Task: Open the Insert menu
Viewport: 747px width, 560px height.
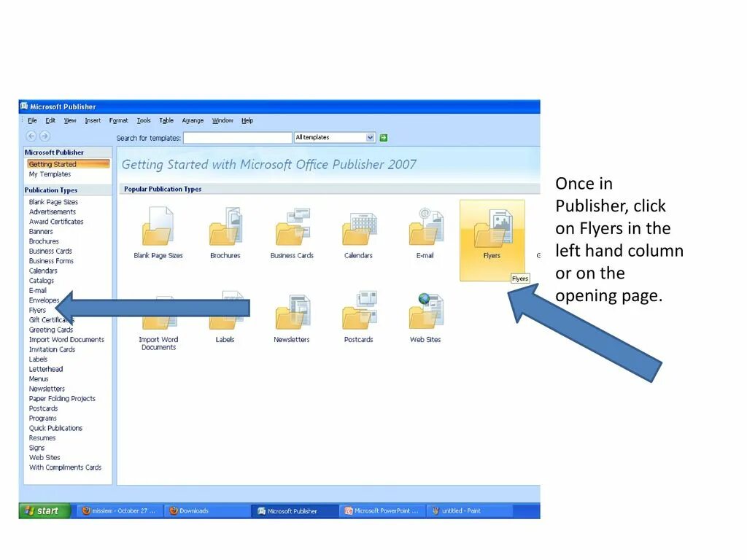Action: pos(93,120)
